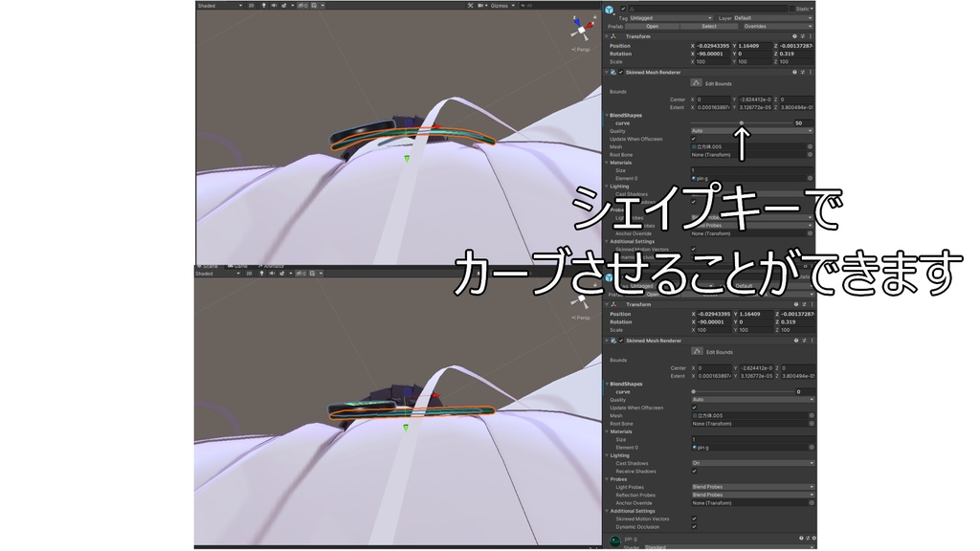Toggle GameObject active checkbox in upper Inspector
The image size is (980, 551).
[x=622, y=9]
